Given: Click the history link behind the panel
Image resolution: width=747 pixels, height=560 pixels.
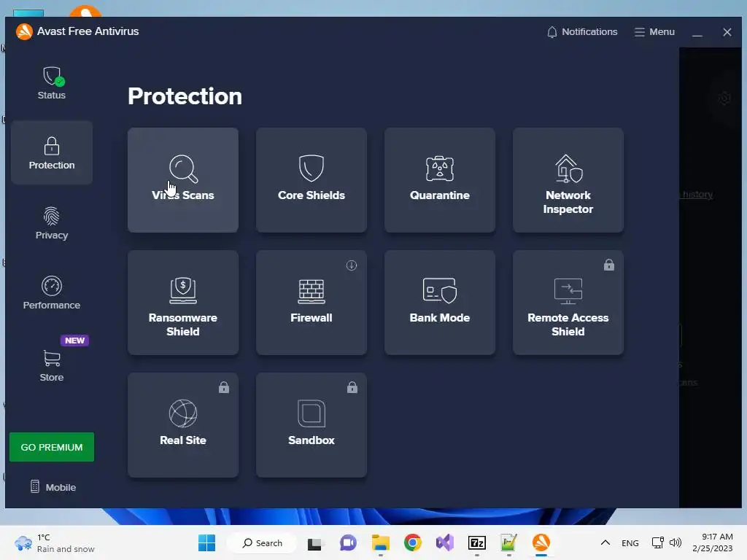Looking at the screenshot, I should point(697,194).
